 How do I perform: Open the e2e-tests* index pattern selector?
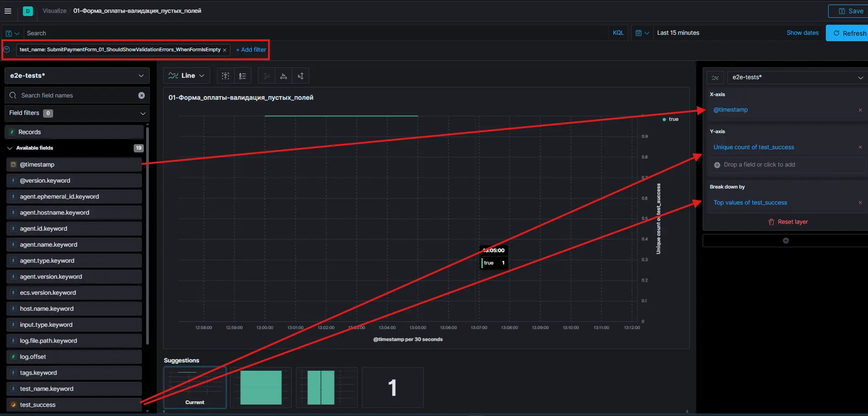click(77, 76)
